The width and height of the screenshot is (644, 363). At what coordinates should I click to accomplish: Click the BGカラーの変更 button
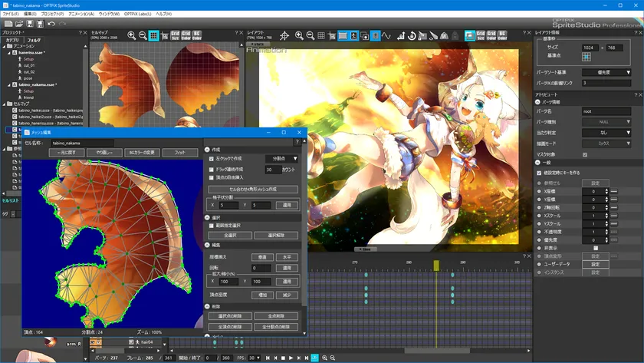[140, 153]
